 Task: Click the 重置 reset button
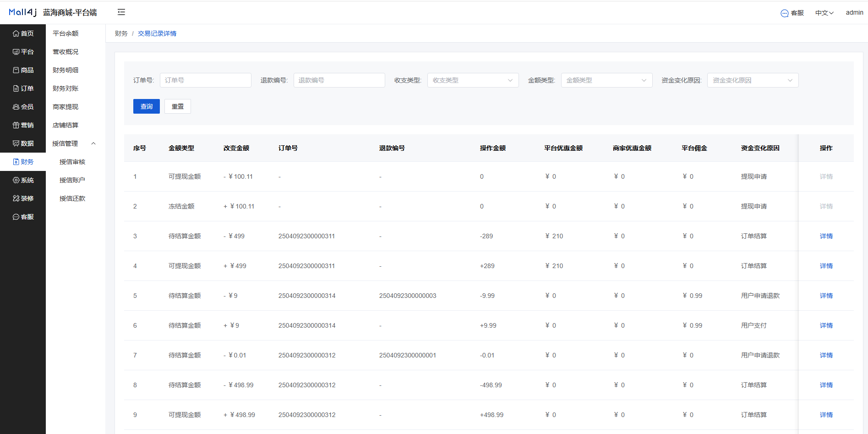(178, 106)
